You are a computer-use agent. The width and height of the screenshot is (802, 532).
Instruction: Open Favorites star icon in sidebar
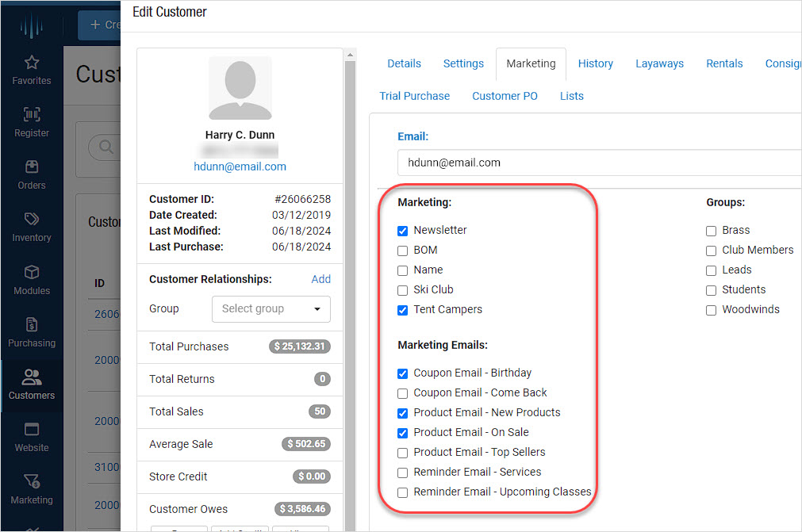(32, 63)
